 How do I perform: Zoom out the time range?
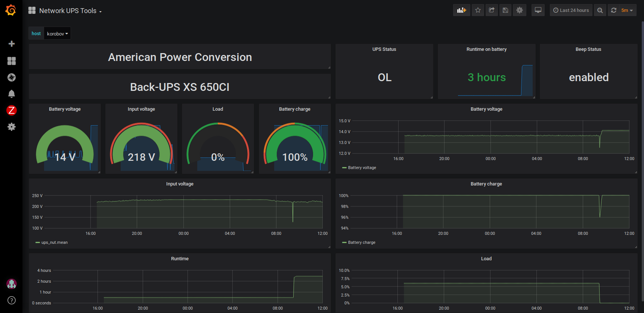point(600,10)
